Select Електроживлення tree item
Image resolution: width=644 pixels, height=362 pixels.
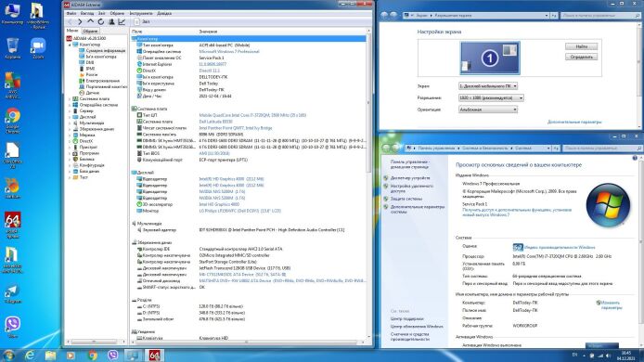[103, 81]
